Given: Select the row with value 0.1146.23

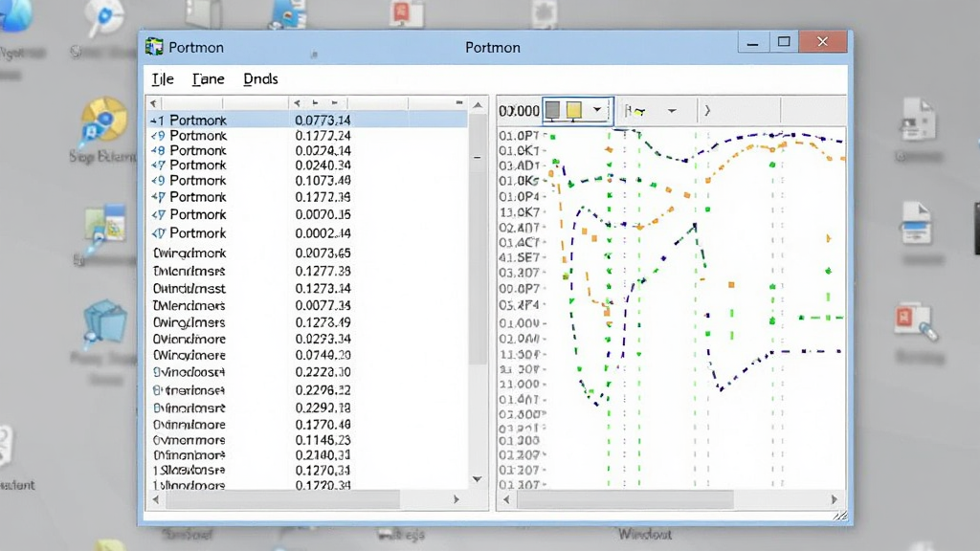Looking at the screenshot, I should pyautogui.click(x=308, y=440).
